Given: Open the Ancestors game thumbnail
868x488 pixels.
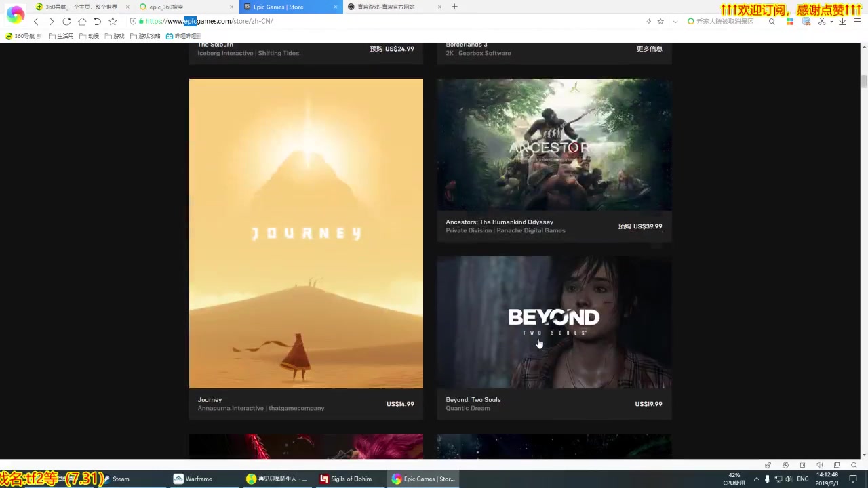Looking at the screenshot, I should [x=554, y=144].
